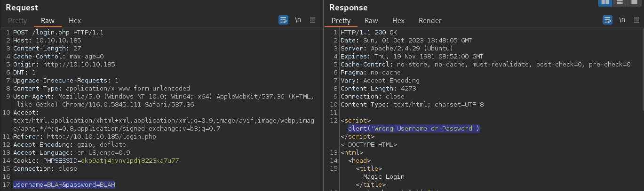Click the Date: Sun, 01 Oct 2023 header
The height and width of the screenshot is (191, 644).
406,41
